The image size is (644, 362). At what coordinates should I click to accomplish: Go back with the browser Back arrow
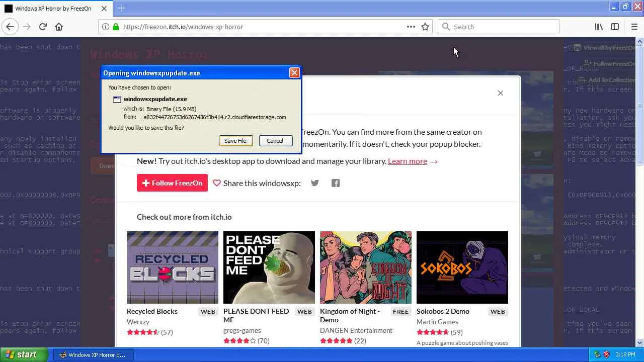pos(10,27)
